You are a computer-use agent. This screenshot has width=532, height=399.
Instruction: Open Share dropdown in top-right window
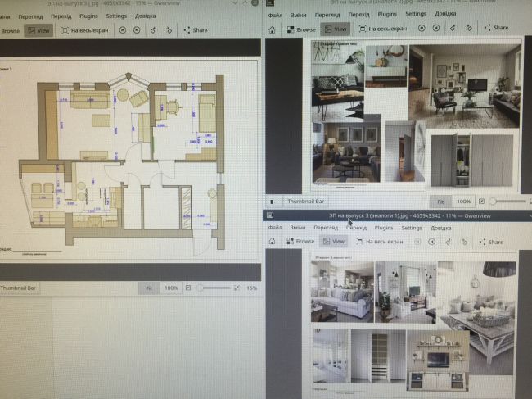coord(495,28)
